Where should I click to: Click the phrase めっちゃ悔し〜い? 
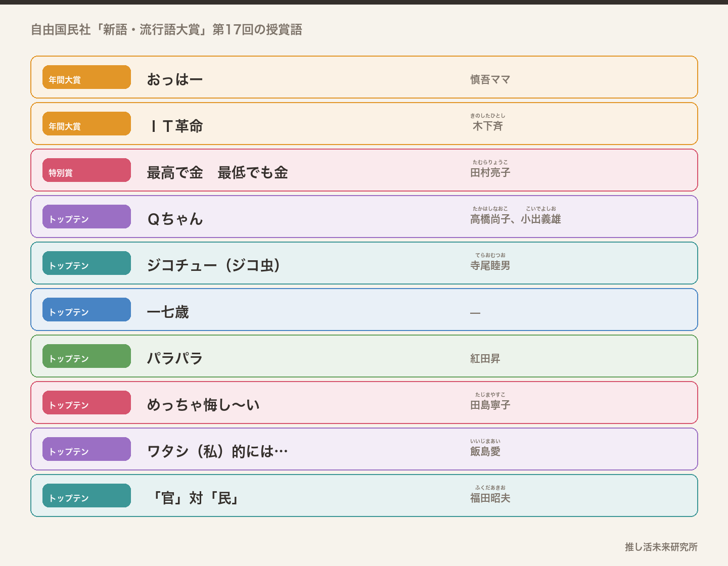tap(203, 405)
